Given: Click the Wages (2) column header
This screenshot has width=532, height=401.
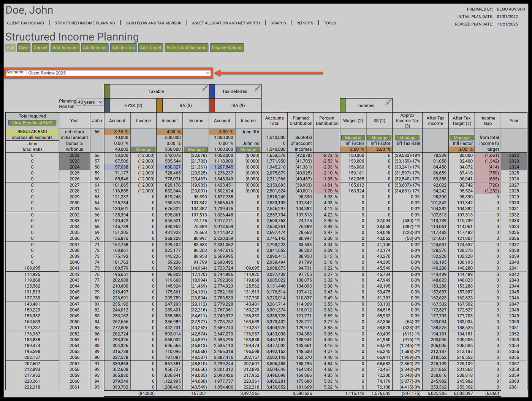Looking at the screenshot, I should tap(353, 121).
